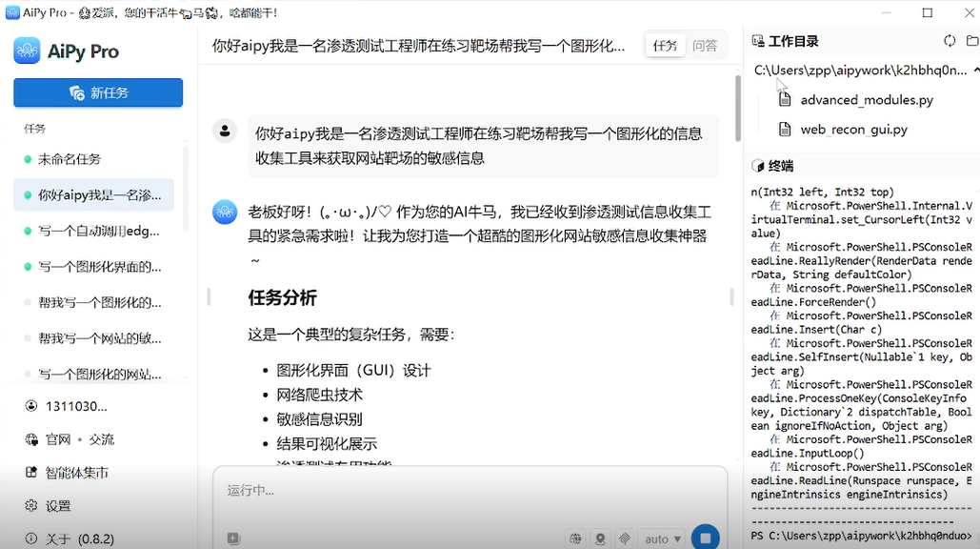
Task: Click the user account icon next to 1311030
Action: (x=30, y=406)
